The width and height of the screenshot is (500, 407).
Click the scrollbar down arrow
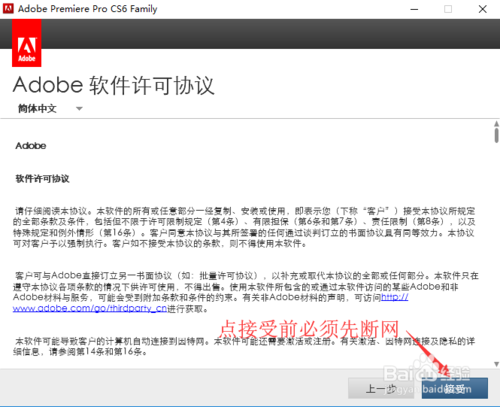pyautogui.click(x=496, y=364)
